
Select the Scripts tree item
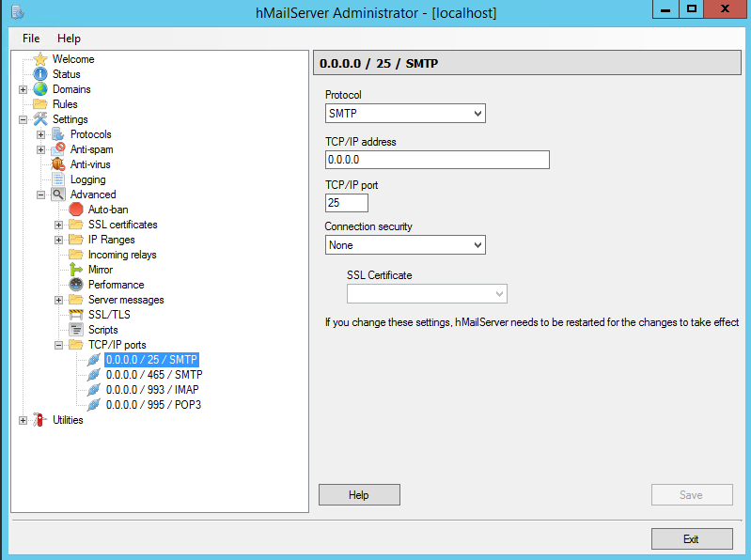click(x=103, y=330)
